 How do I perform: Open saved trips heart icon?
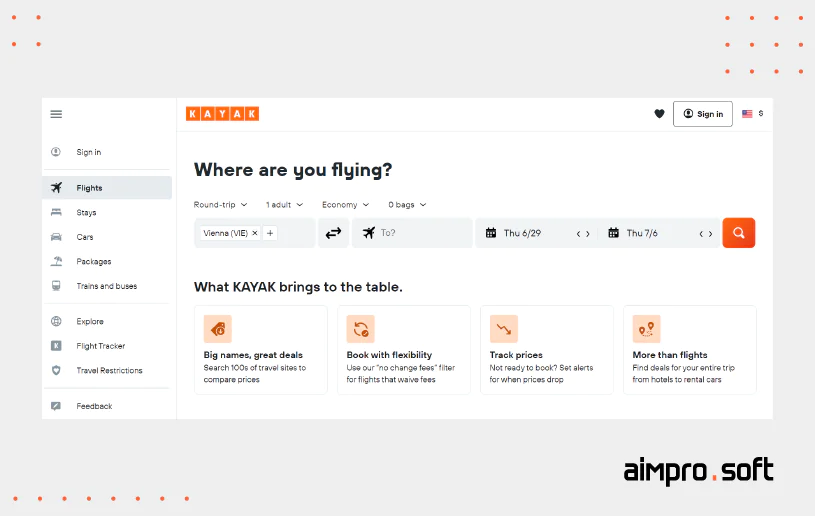[659, 113]
